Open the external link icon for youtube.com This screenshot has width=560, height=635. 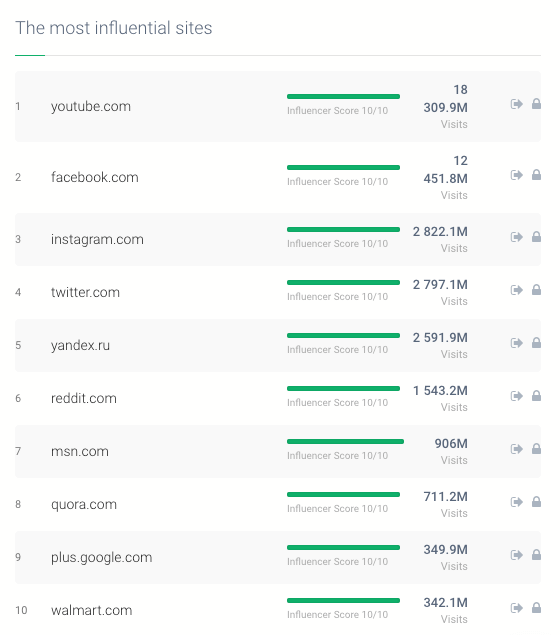[516, 104]
